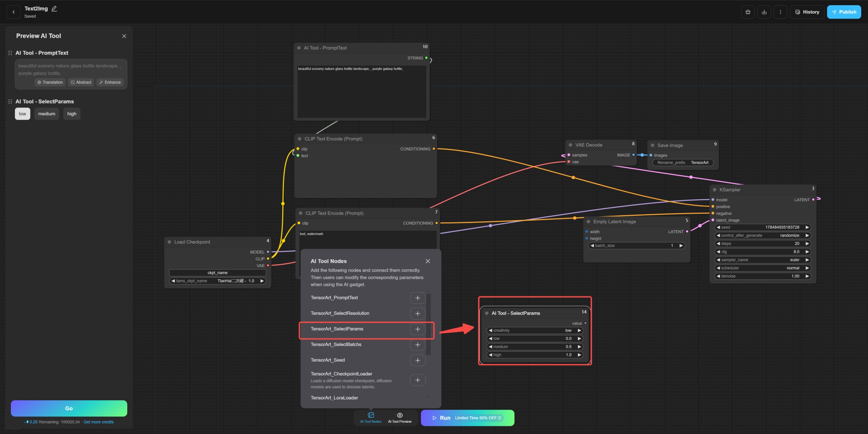Open the three-dot more options menu
The width and height of the screenshot is (868, 434).
point(780,12)
